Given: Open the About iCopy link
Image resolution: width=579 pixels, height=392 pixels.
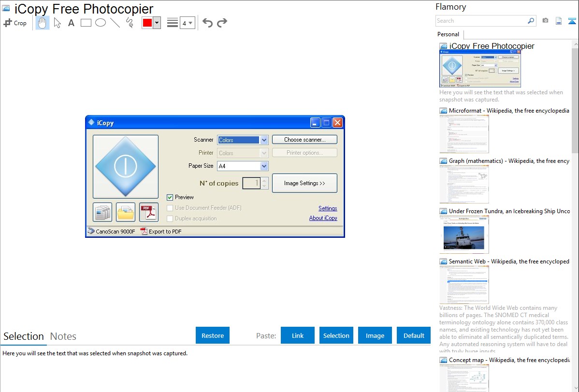Looking at the screenshot, I should [323, 218].
